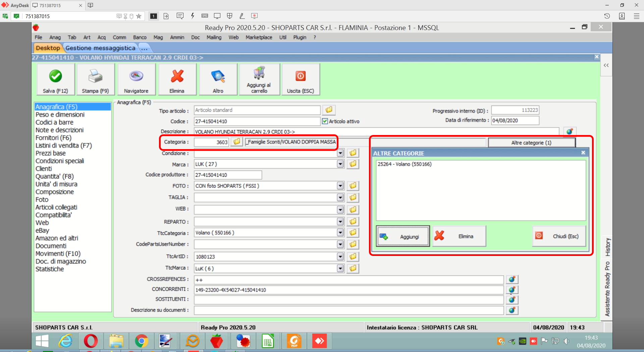Open Movimenti (F10) section

click(58, 254)
